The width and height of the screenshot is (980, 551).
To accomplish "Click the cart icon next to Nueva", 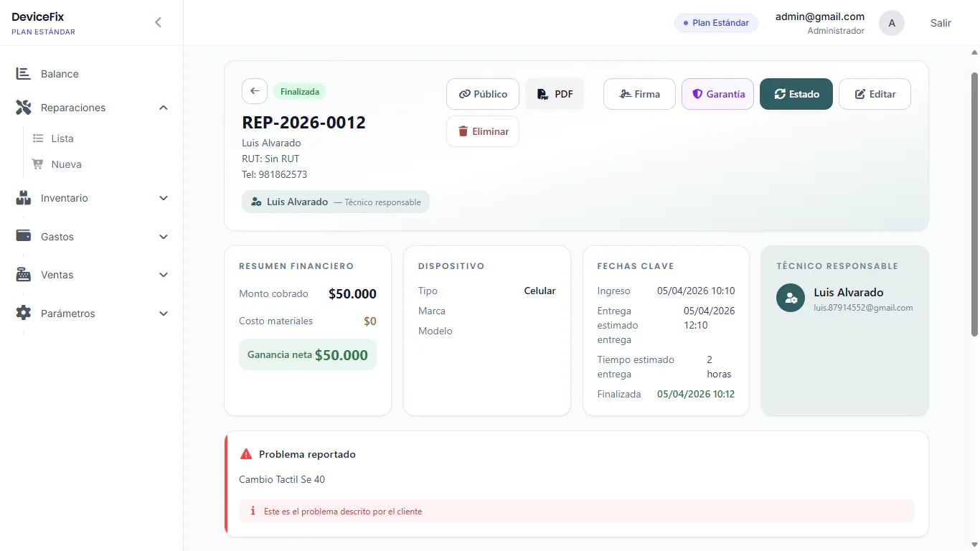I will [38, 164].
